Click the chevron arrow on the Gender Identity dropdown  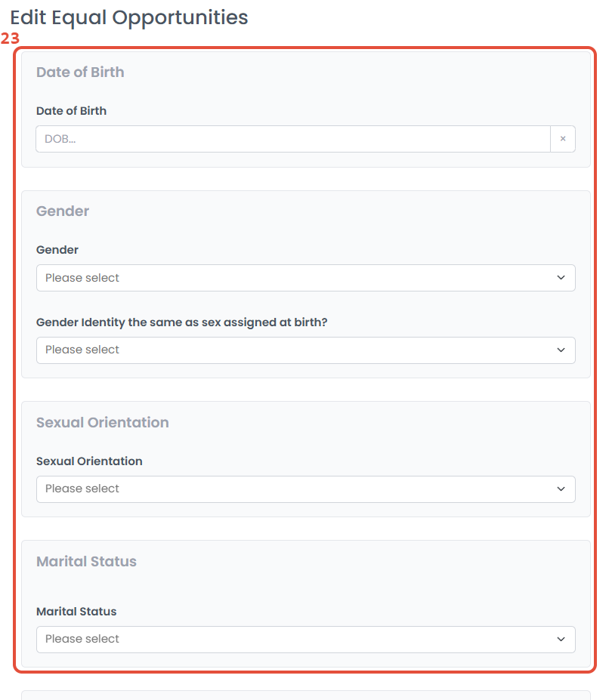pyautogui.click(x=561, y=350)
